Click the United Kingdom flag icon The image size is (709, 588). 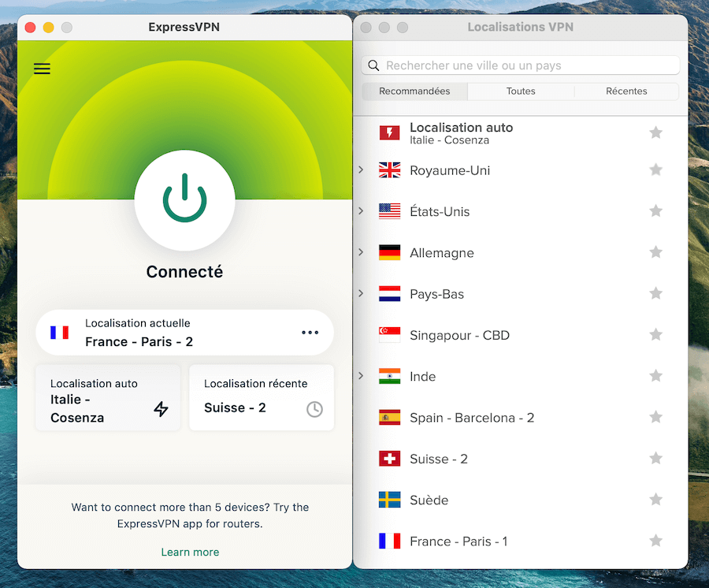click(389, 169)
